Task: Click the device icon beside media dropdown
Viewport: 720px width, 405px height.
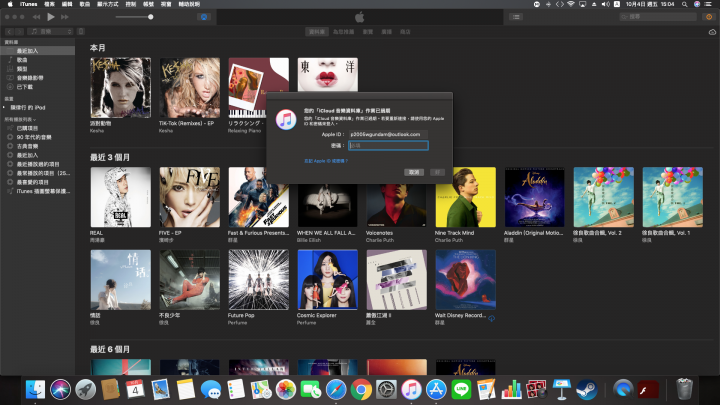Action: pyautogui.click(x=81, y=32)
